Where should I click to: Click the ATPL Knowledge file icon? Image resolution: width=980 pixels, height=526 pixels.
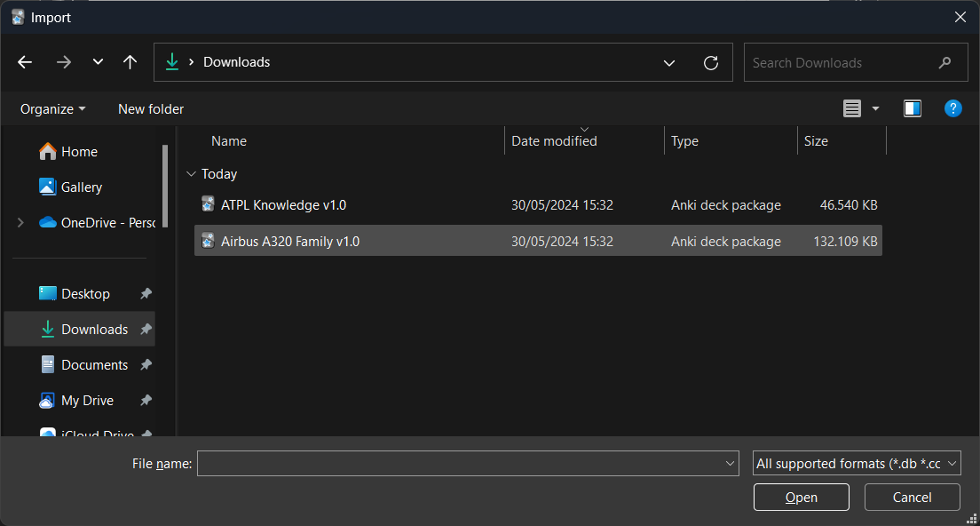point(208,203)
